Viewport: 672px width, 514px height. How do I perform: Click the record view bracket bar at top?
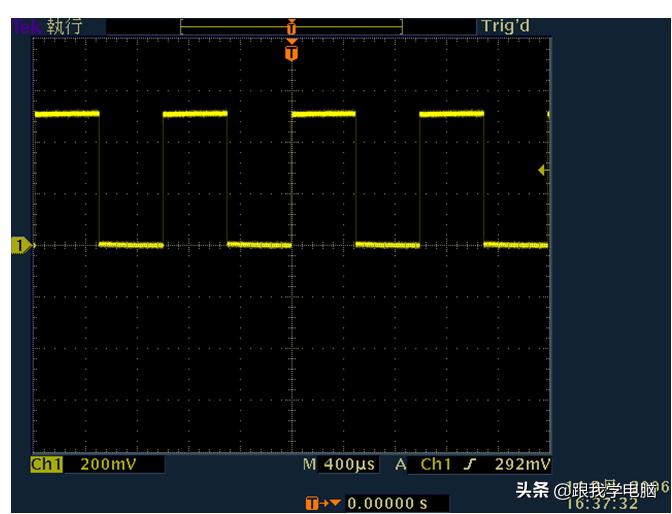click(291, 27)
